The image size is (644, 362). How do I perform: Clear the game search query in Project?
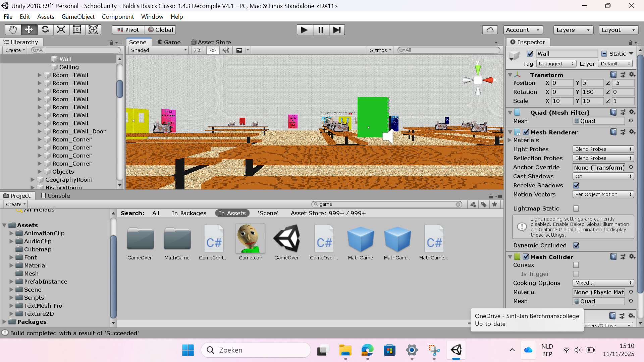click(x=459, y=204)
